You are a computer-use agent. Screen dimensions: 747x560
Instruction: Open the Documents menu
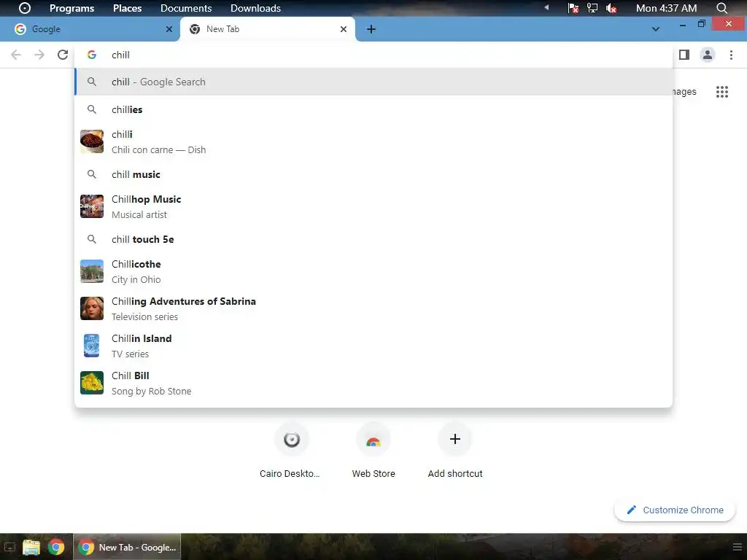coord(186,8)
